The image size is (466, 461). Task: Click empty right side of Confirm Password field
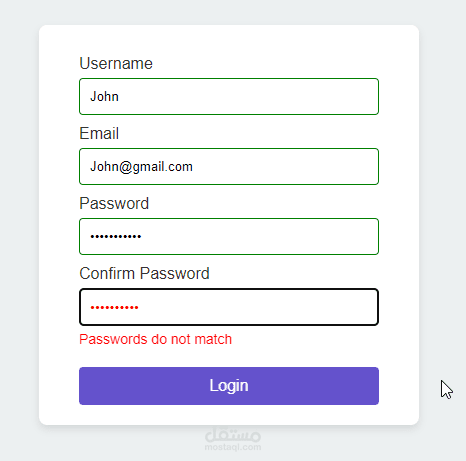[x=300, y=307]
